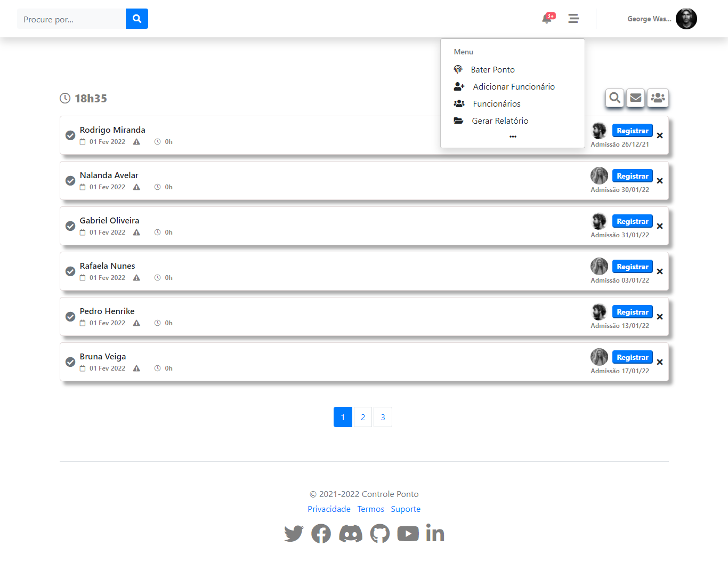728x570 pixels.
Task: Click the Procure por search field
Action: pos(69,18)
